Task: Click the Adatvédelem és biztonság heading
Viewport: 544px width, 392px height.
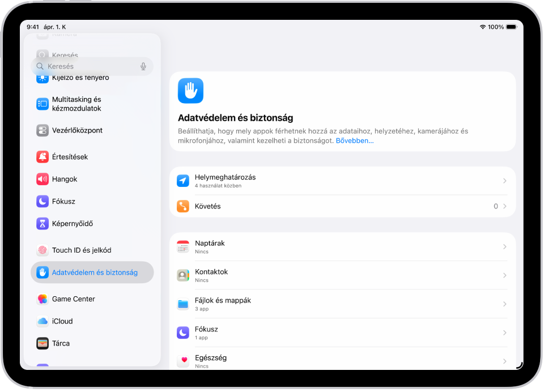Action: pos(236,118)
